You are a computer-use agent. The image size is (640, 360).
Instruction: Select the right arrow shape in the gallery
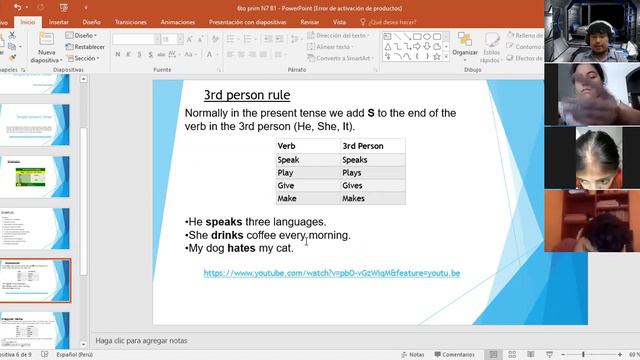coord(417,47)
